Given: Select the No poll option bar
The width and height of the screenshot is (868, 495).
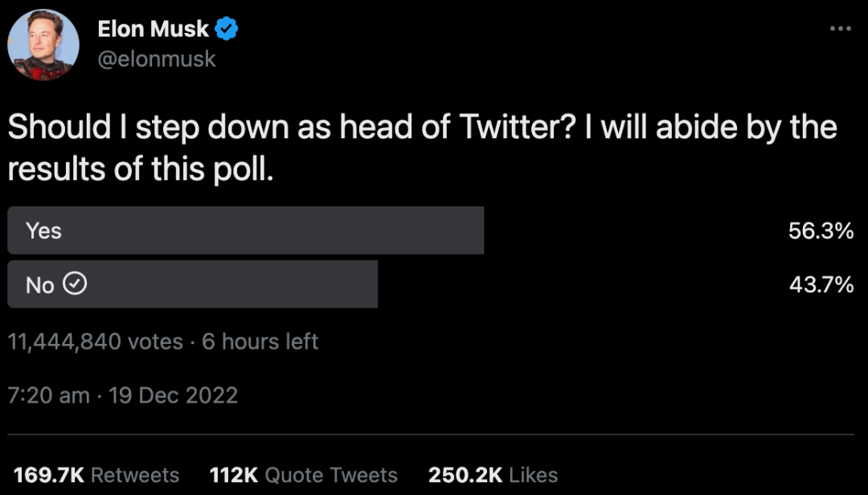Looking at the screenshot, I should 193,284.
